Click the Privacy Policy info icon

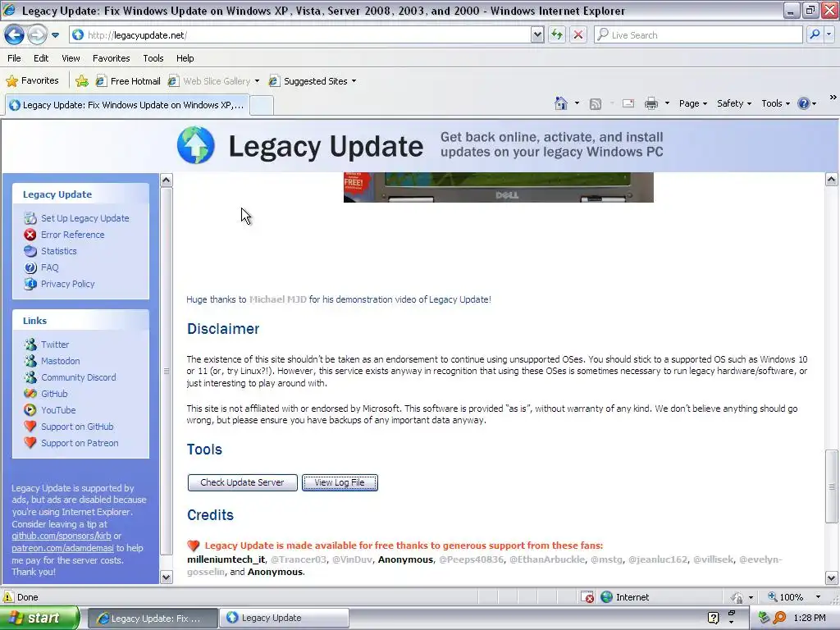tap(30, 284)
